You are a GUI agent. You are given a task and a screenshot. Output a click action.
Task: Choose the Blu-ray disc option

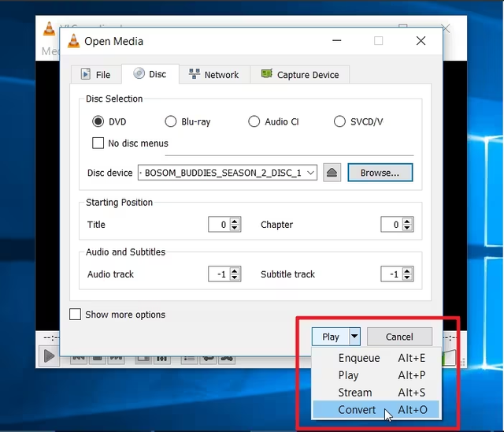(171, 121)
